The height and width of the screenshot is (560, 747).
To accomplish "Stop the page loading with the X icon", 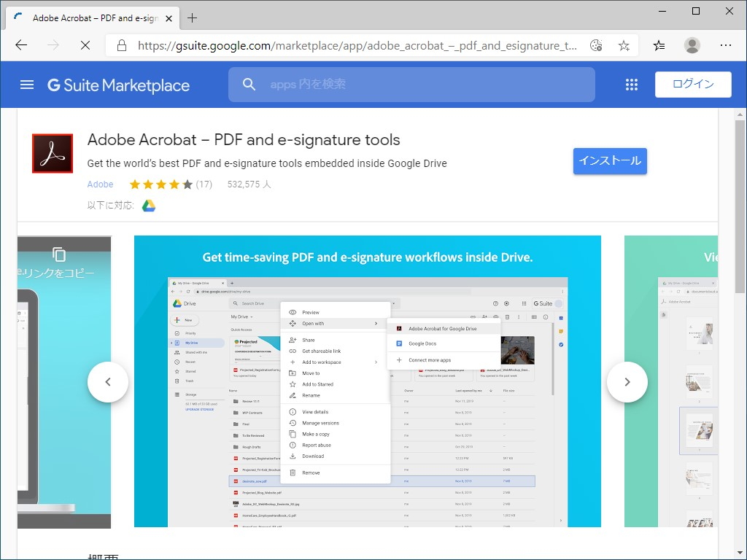I will (x=85, y=45).
